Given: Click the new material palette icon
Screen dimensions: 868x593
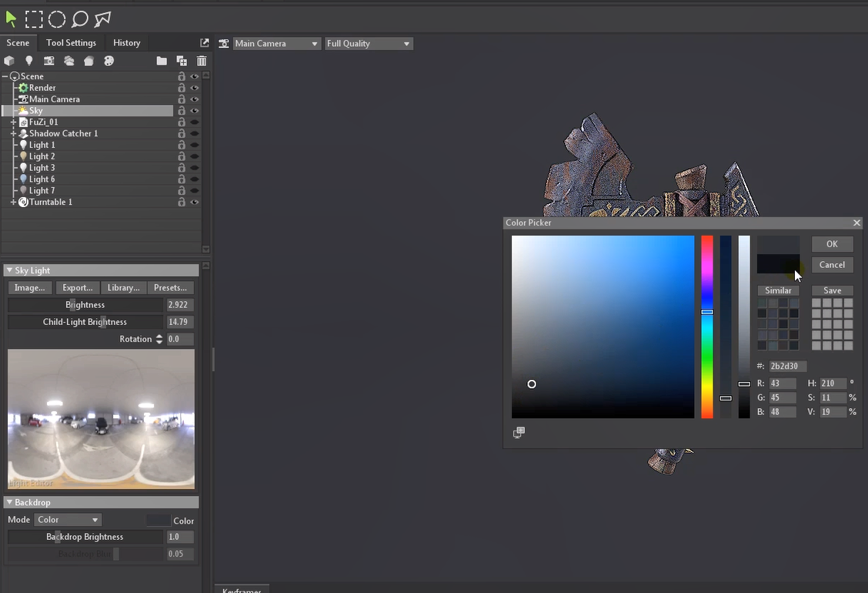Looking at the screenshot, I should [108, 61].
